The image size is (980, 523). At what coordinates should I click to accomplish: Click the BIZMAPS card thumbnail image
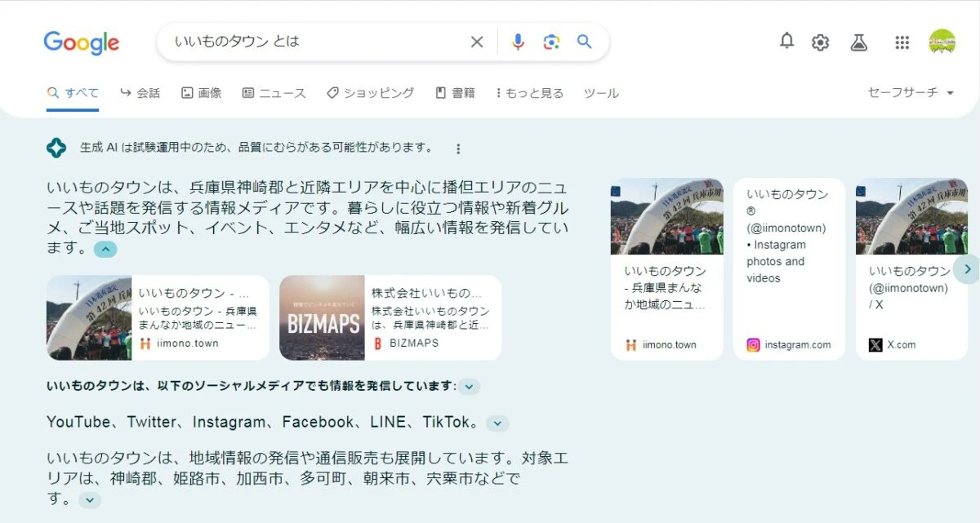click(322, 317)
